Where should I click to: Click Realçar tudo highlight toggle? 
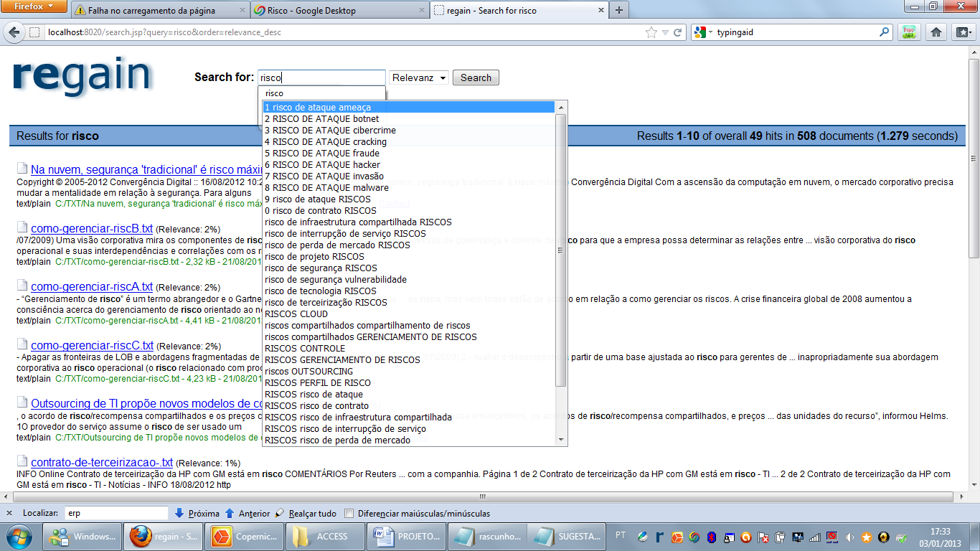(306, 513)
